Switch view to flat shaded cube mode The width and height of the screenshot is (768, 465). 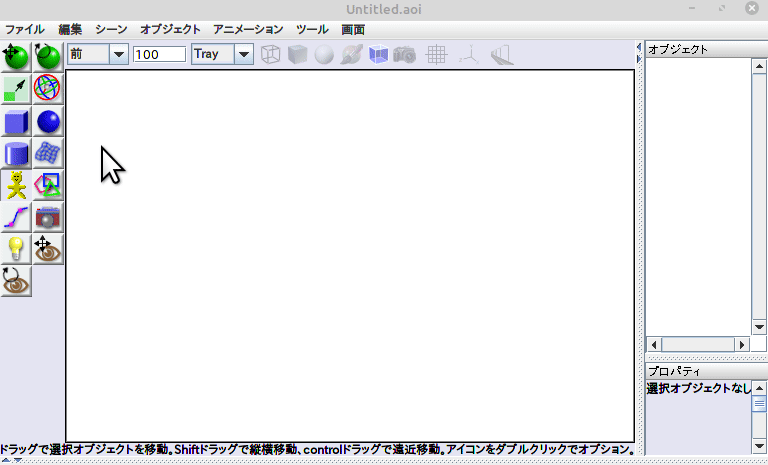coord(297,54)
